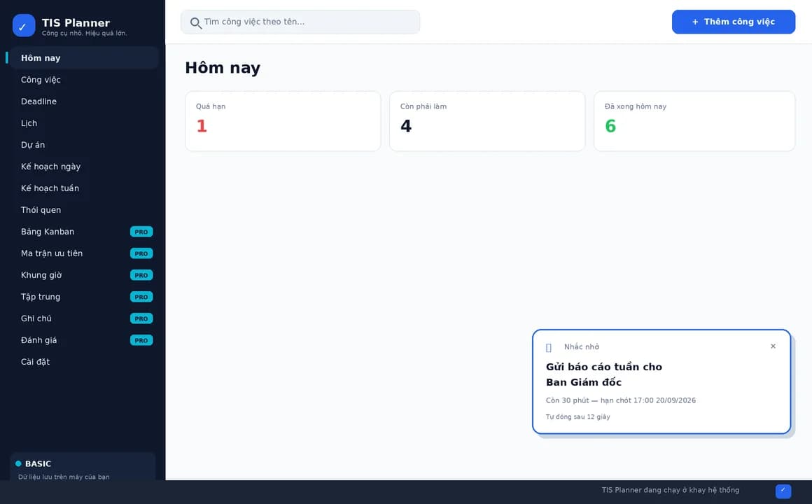Click the tray status message text
The height and width of the screenshot is (504, 812).
(x=670, y=490)
